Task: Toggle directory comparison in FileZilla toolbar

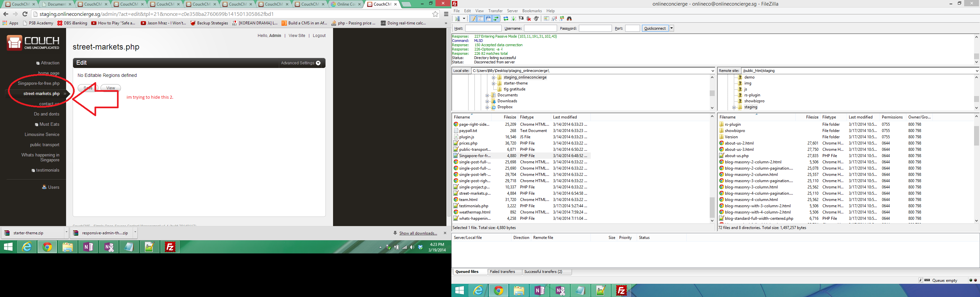Action: [x=554, y=18]
